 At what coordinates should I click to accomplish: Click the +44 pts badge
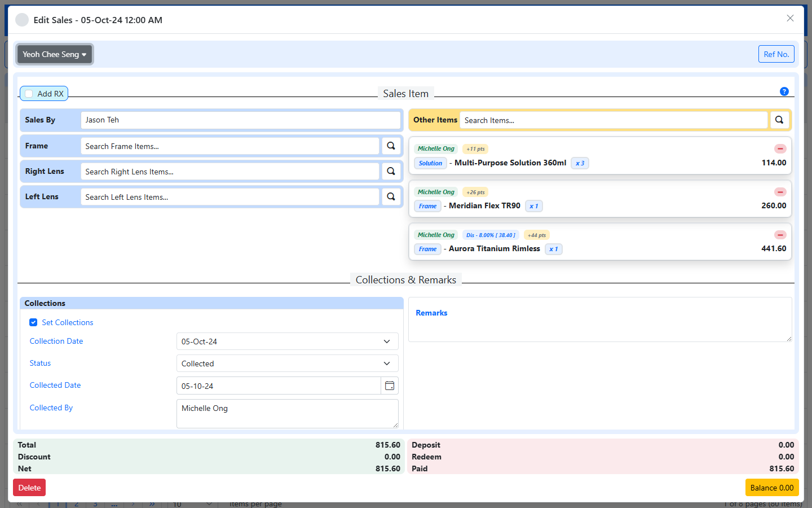click(537, 235)
